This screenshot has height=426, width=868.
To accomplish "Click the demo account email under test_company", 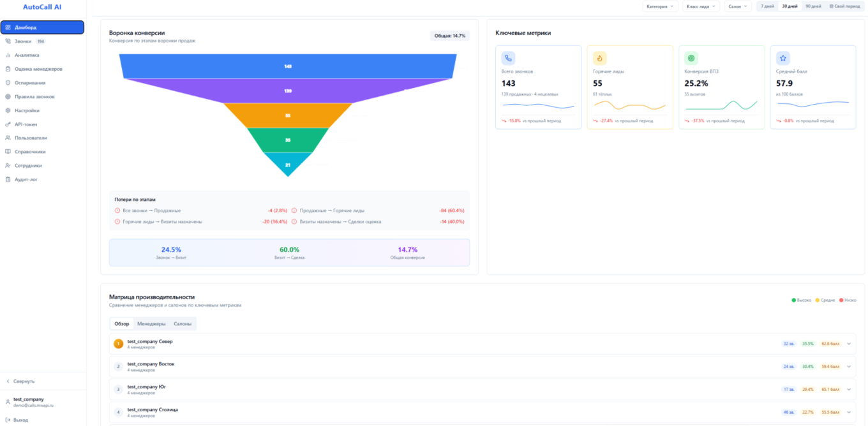I will (33, 405).
